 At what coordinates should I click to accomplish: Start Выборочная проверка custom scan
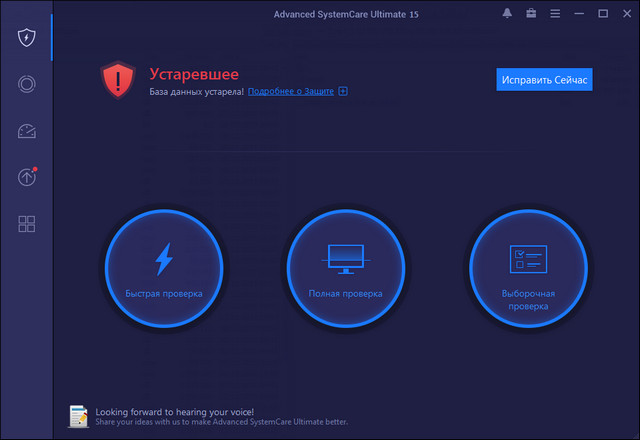[527, 268]
